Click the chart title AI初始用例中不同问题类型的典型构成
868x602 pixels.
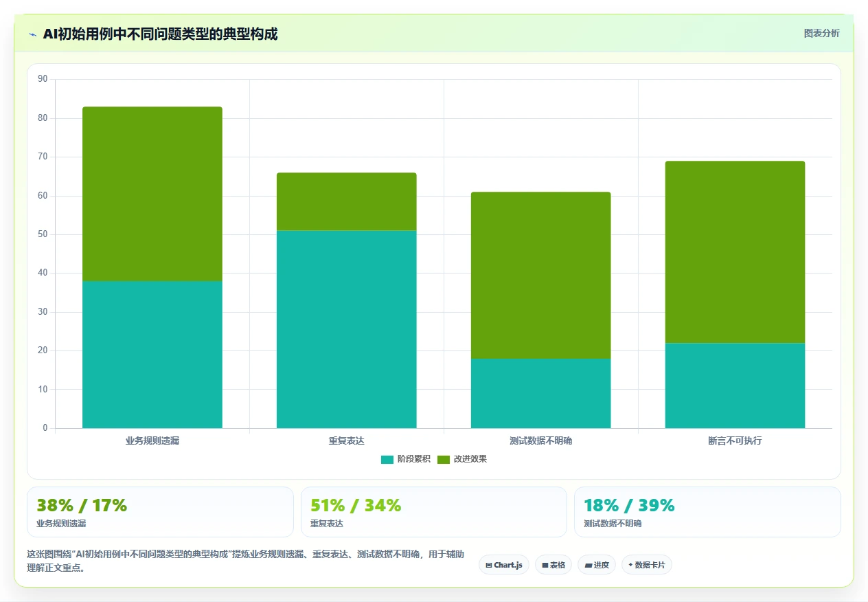(160, 34)
